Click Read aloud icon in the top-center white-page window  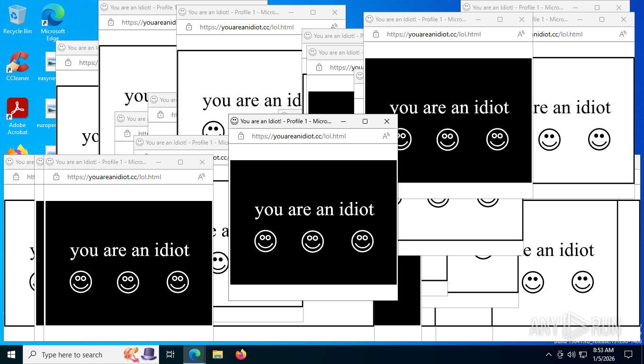point(334,27)
